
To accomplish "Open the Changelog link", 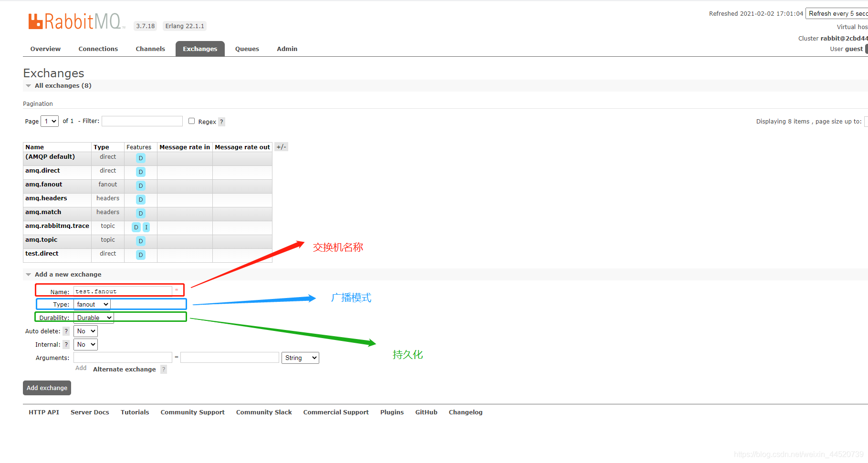I will coord(466,412).
